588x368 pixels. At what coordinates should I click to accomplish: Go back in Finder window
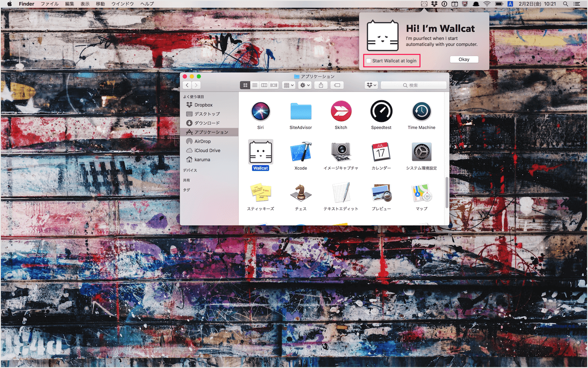(x=187, y=85)
